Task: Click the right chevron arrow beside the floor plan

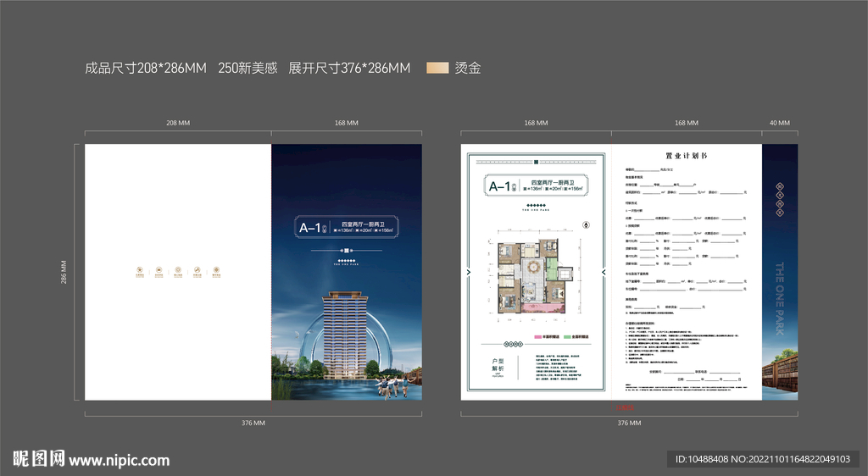Action: tap(602, 272)
